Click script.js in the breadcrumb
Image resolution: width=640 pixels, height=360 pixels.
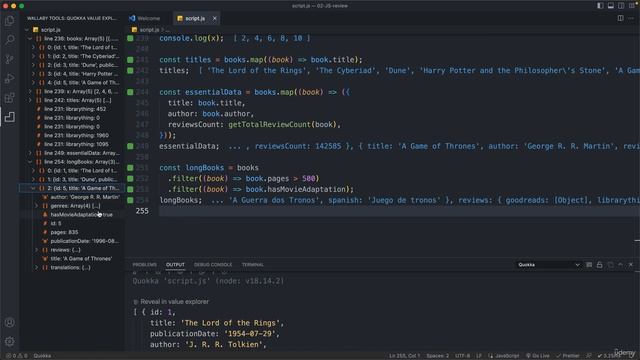149,30
